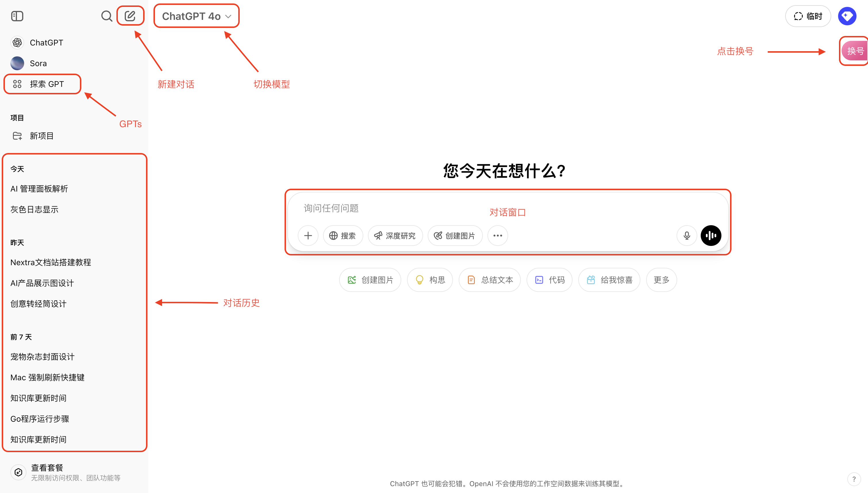This screenshot has width=868, height=493.
Task: Click the plus attachment button in composer
Action: coord(308,235)
